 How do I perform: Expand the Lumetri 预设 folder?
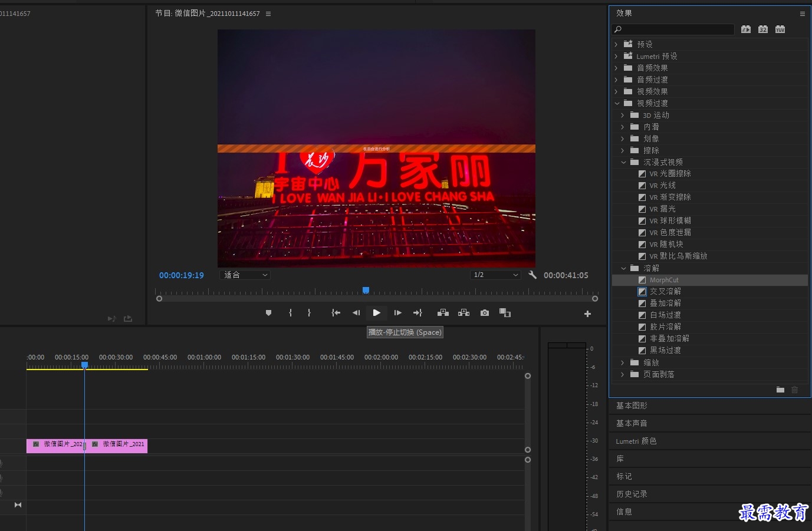[616, 56]
